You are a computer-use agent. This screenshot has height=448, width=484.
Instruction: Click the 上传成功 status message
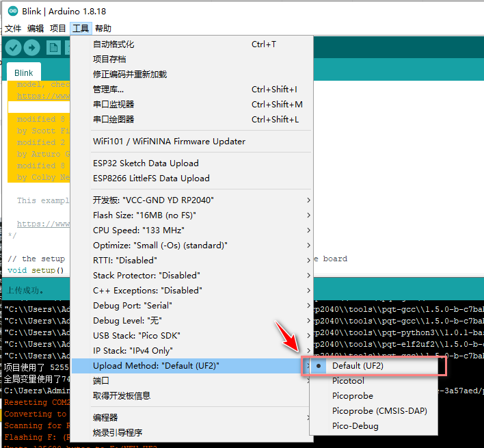(x=25, y=291)
